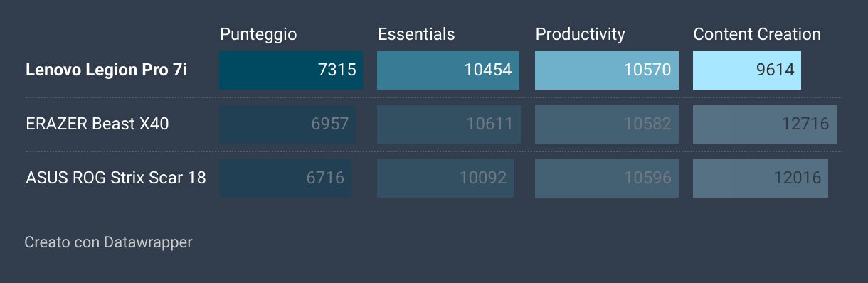Select the Content Creation column header
868x283 pixels.
point(757,34)
